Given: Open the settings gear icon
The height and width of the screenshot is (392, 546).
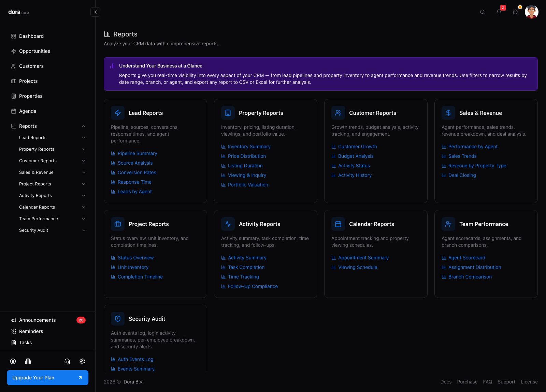Looking at the screenshot, I should tap(82, 361).
